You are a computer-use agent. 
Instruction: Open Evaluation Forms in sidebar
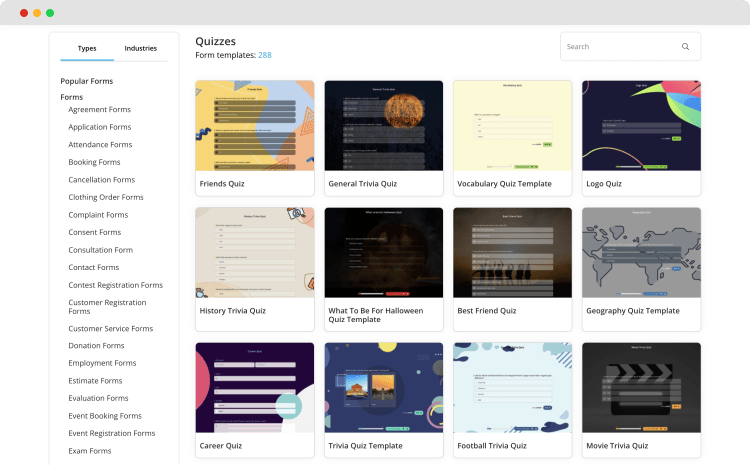[x=98, y=398]
